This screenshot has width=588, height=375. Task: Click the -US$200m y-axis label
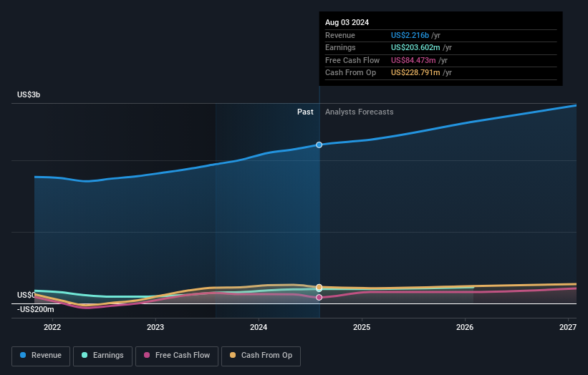[x=36, y=309]
